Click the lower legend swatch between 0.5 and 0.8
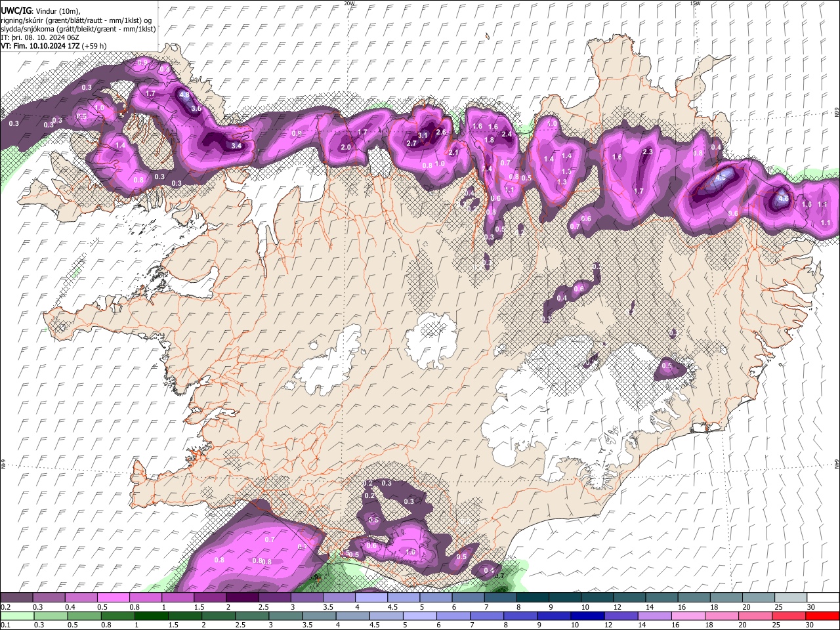840x630 pixels. pos(85,616)
